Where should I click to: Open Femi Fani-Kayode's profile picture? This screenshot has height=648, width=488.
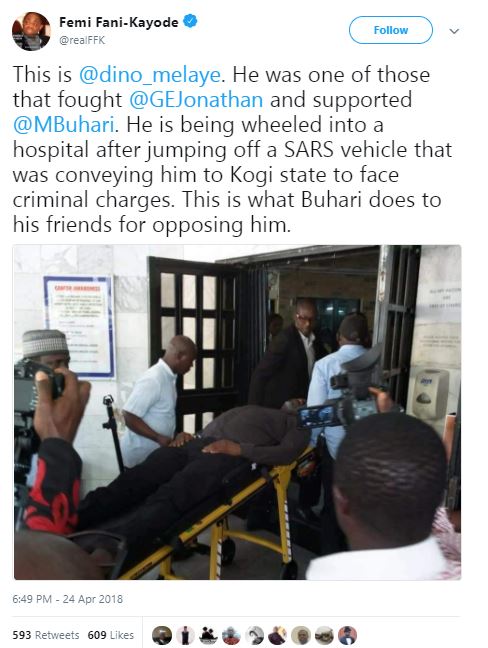point(31,31)
